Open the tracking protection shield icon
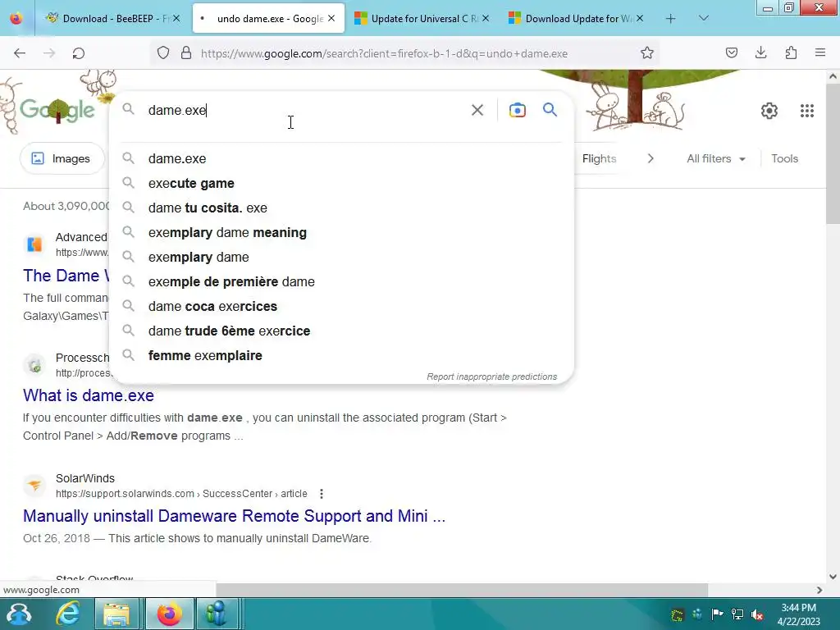 (x=163, y=53)
